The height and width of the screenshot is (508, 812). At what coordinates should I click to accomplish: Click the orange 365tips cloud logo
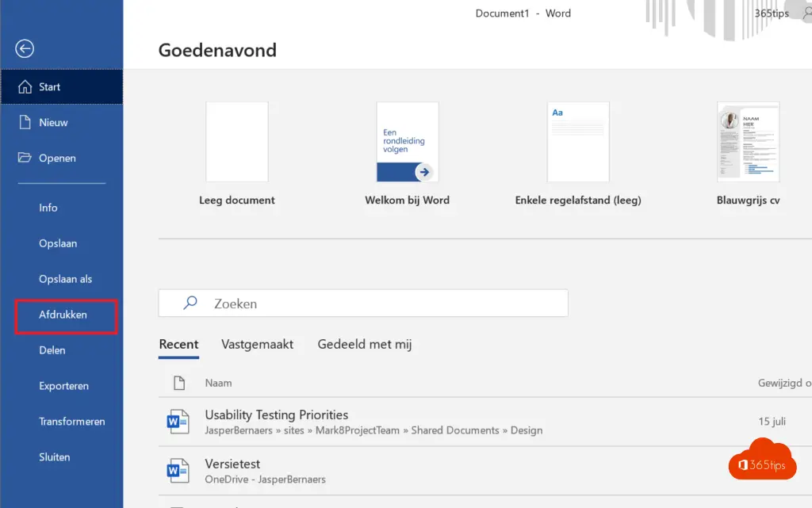(761, 459)
